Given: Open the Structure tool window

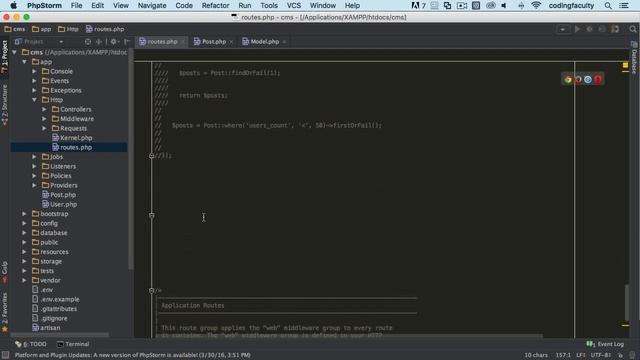Looking at the screenshot, I should (4, 105).
